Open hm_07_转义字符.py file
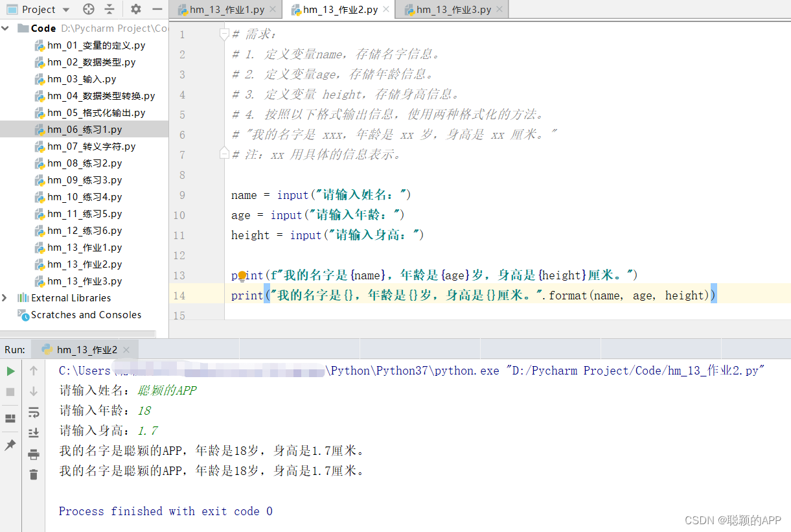This screenshot has height=532, width=791. 91,146
